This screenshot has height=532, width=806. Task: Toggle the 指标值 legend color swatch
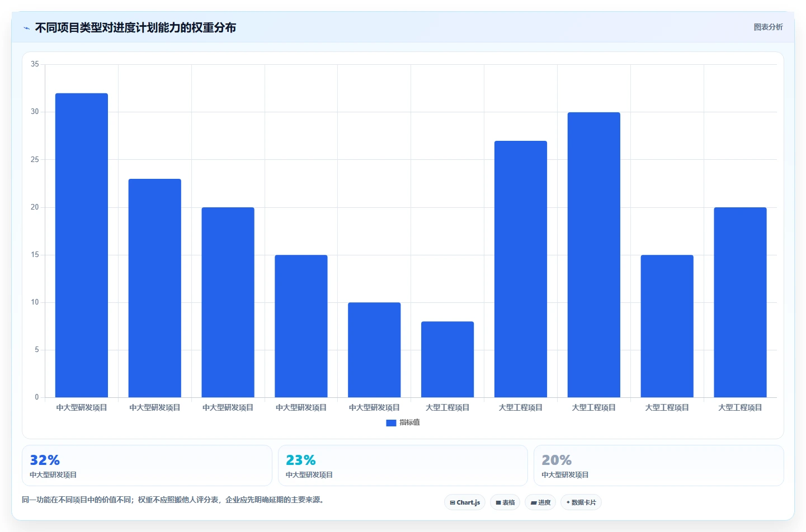(x=391, y=423)
